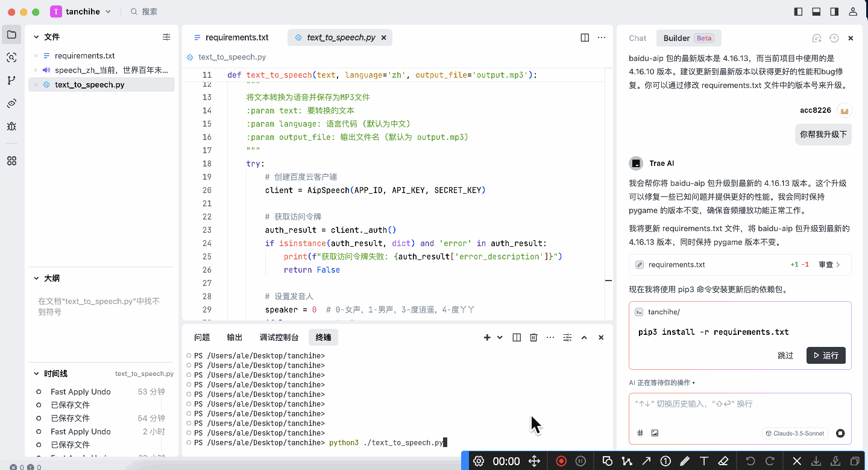The width and height of the screenshot is (868, 470).
Task: Switch to the Chat tab
Action: (638, 38)
